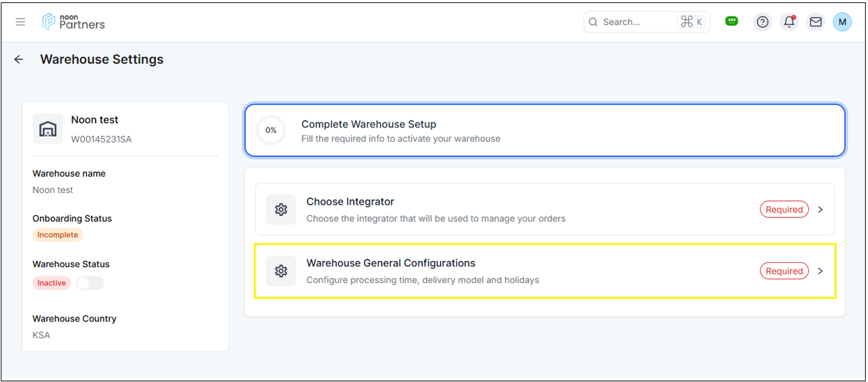Click the Required badge on Choose Integrator
The width and height of the screenshot is (868, 382).
(784, 210)
